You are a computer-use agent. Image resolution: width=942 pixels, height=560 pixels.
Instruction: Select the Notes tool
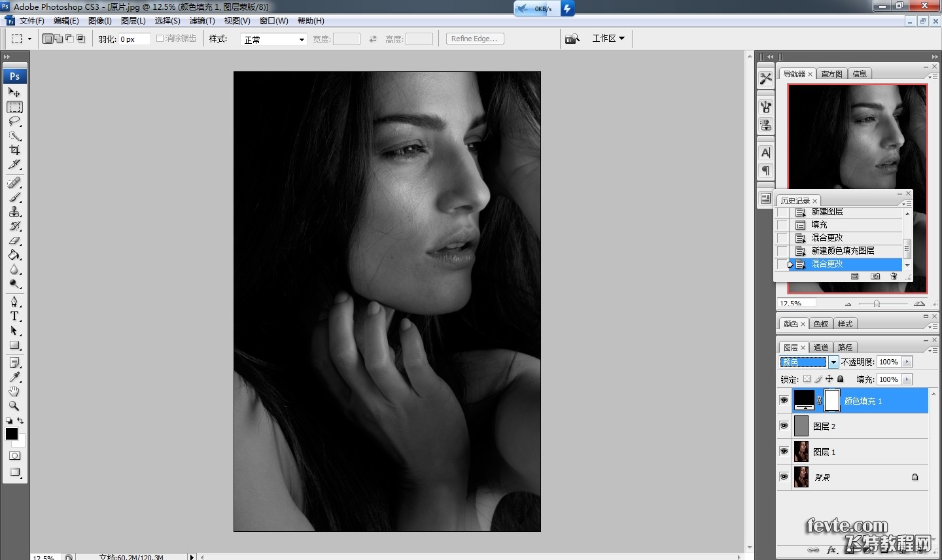14,362
